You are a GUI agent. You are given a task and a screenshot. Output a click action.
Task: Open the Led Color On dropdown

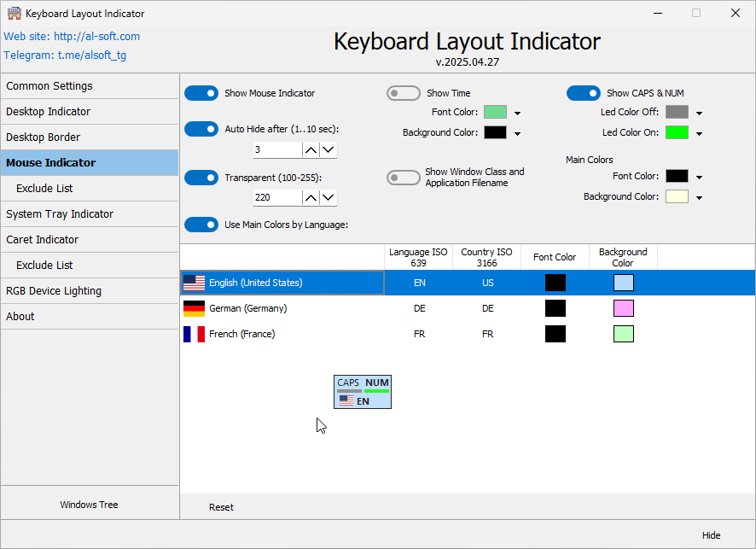click(699, 132)
